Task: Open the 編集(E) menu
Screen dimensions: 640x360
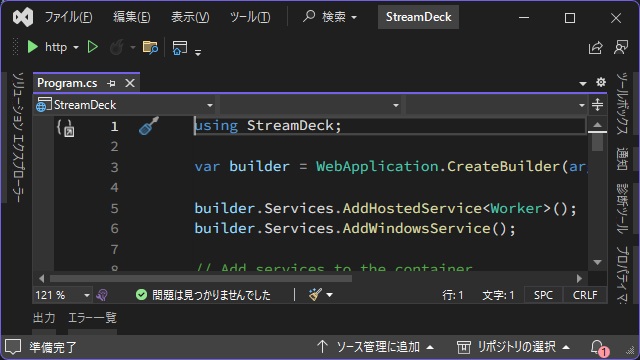Action: point(131,17)
